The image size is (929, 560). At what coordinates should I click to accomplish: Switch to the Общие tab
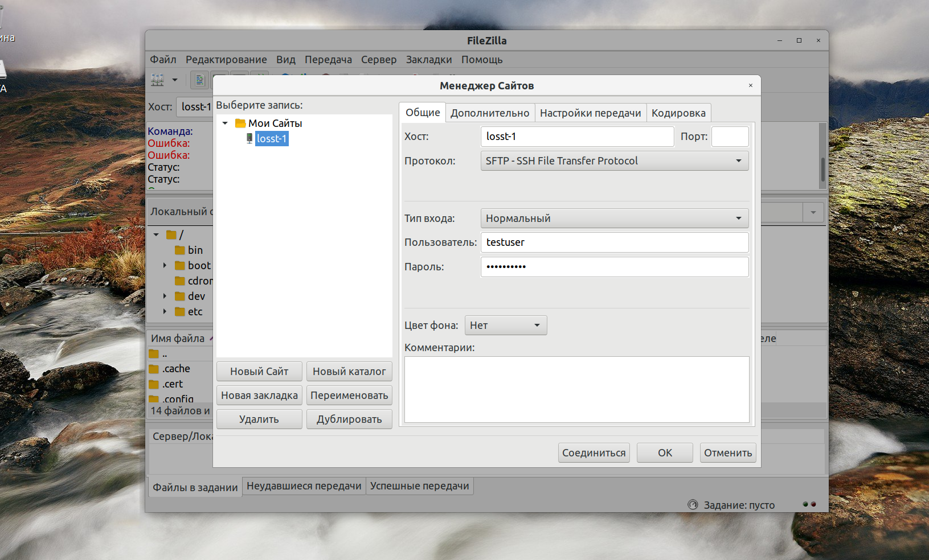pos(423,113)
